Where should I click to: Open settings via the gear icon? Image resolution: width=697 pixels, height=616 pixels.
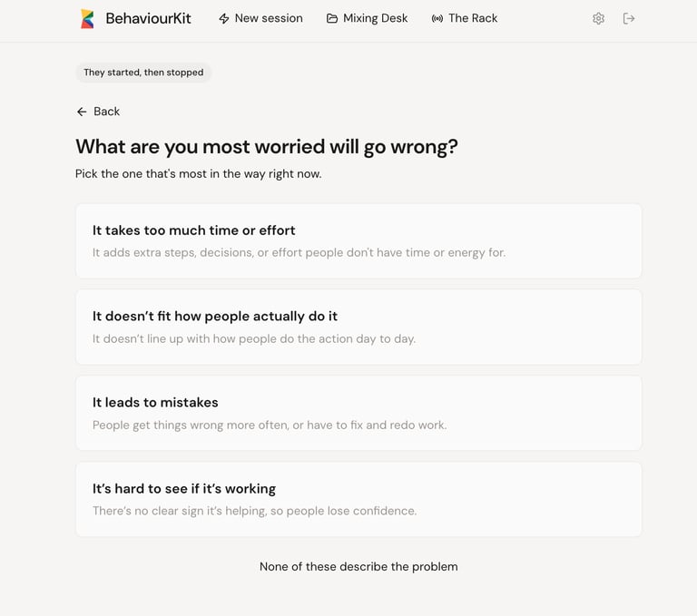click(598, 18)
